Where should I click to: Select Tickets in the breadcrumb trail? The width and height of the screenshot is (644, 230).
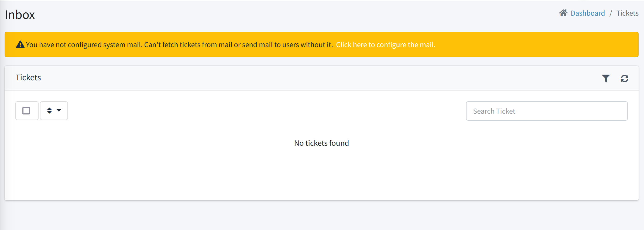point(628,13)
